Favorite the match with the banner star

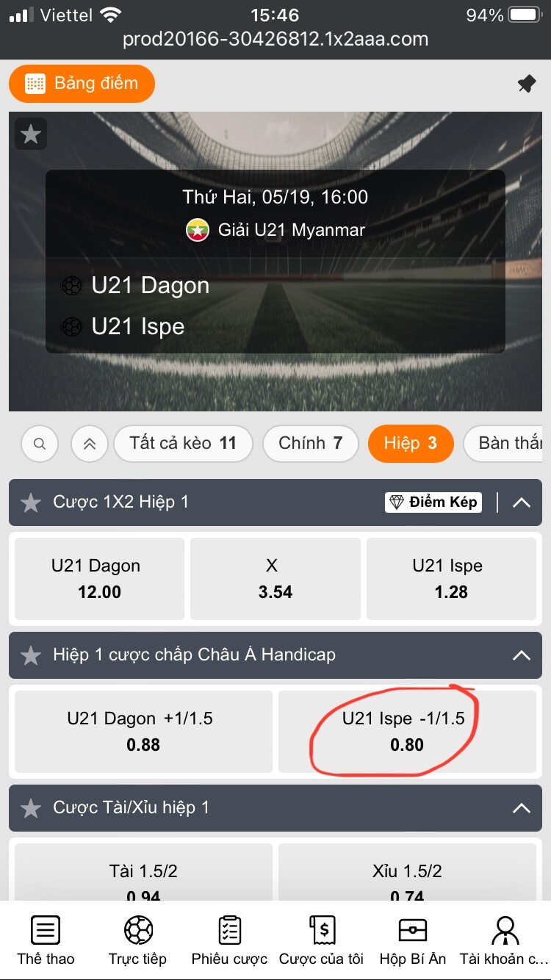pos(31,134)
